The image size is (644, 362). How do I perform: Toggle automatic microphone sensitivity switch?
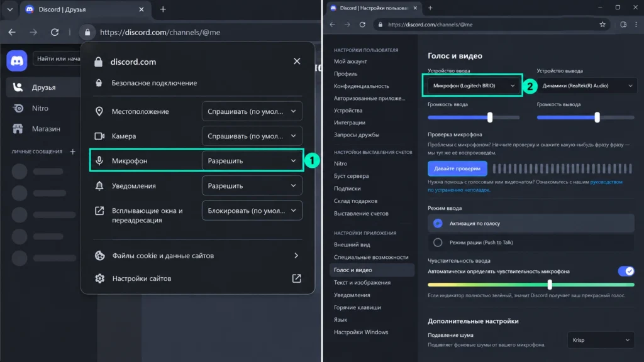click(626, 271)
